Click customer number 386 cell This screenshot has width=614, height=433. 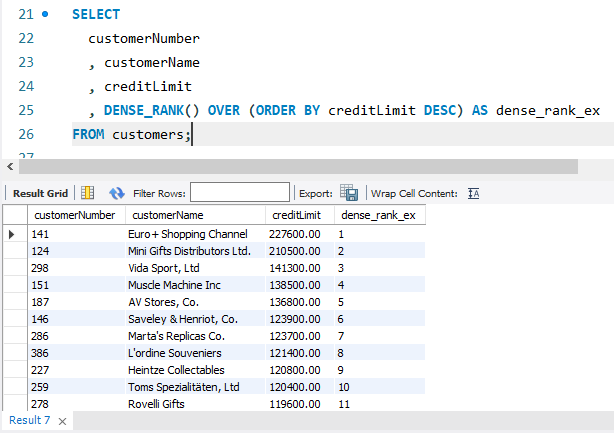click(x=76, y=353)
